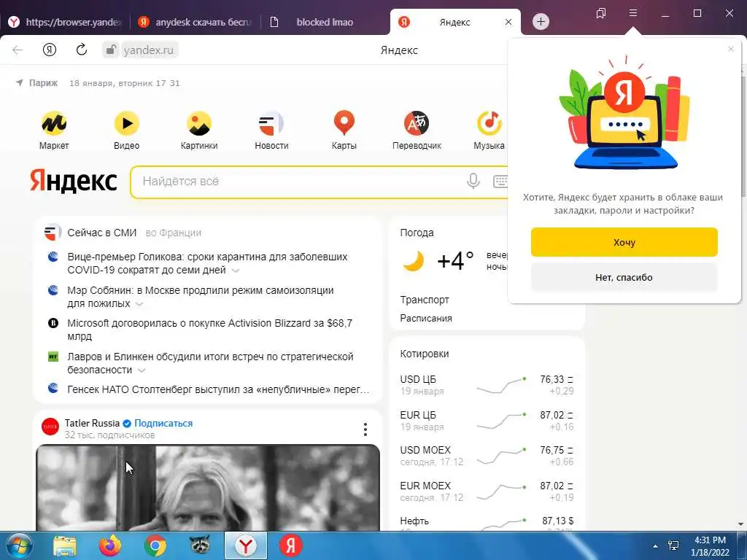The width and height of the screenshot is (747, 560).
Task: Switch to the anydesk скачать tab
Action: click(196, 22)
